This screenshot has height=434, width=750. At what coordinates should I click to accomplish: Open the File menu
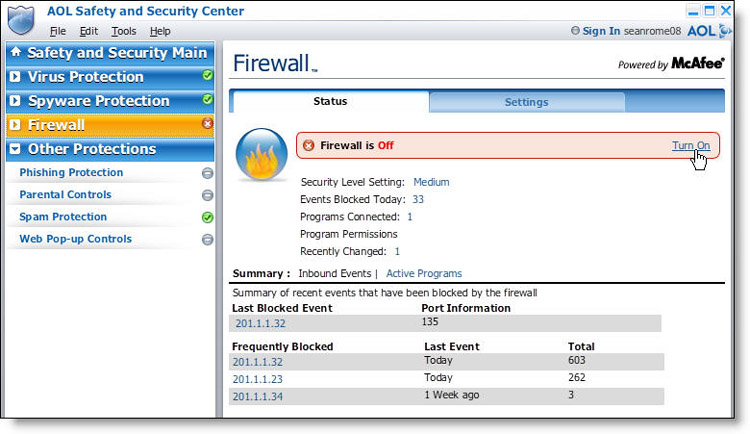click(58, 31)
